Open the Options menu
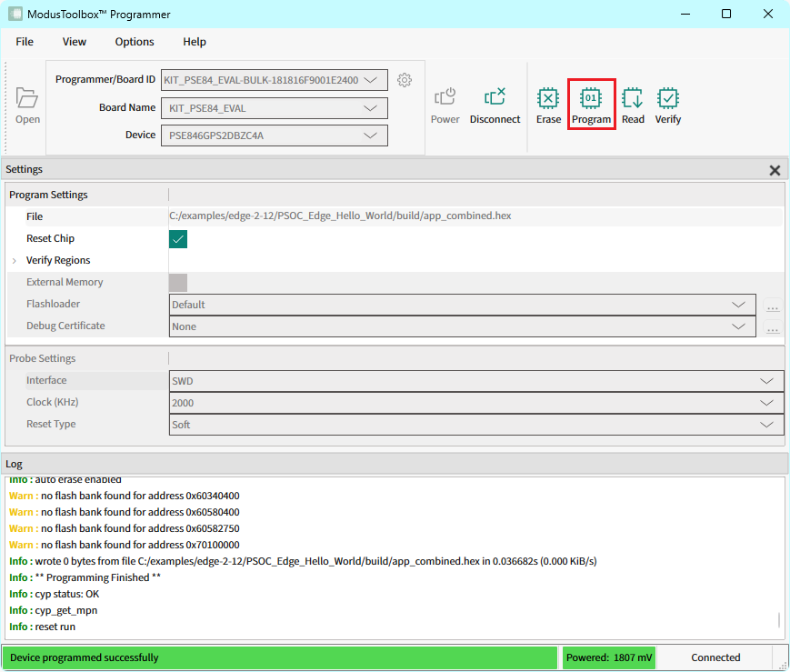 135,42
